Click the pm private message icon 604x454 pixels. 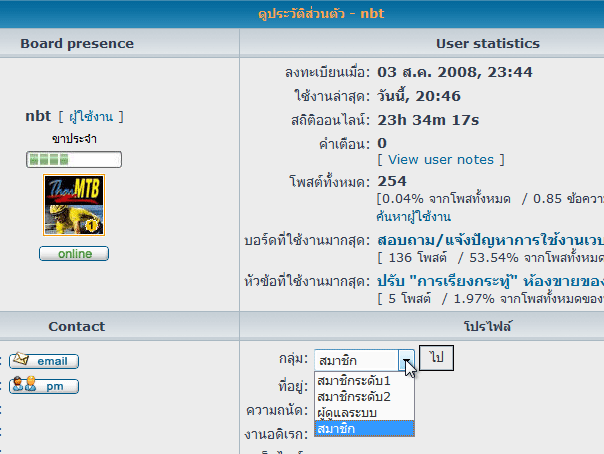pyautogui.click(x=43, y=385)
